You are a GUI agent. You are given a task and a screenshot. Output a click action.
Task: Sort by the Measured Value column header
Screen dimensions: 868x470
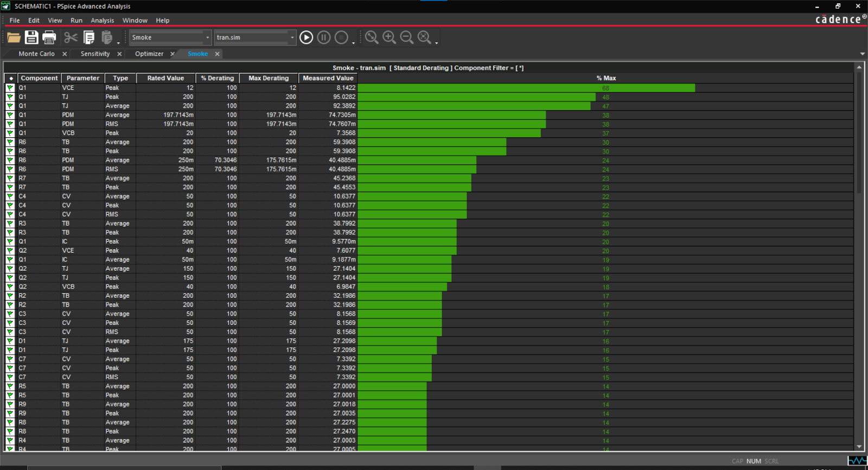pos(328,78)
